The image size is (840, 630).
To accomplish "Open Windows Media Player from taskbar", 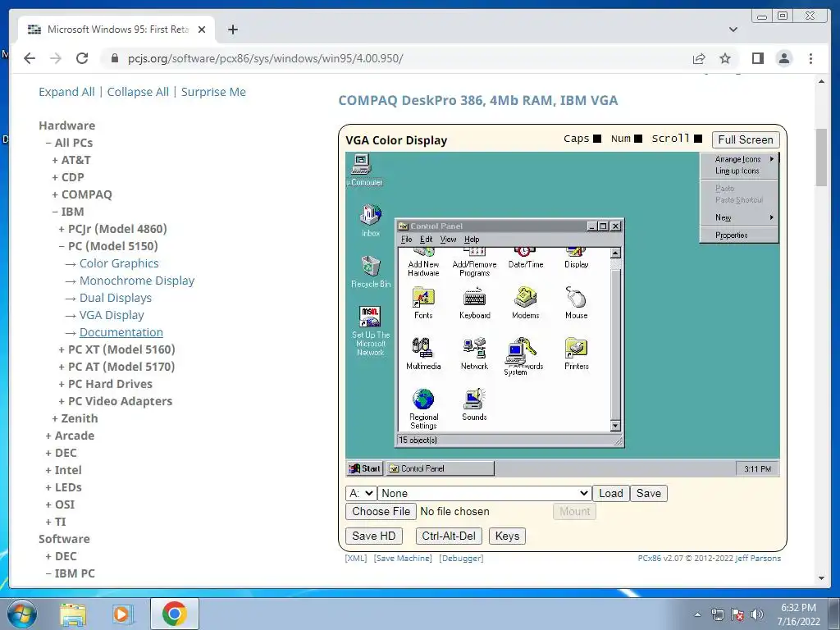I will pyautogui.click(x=122, y=614).
